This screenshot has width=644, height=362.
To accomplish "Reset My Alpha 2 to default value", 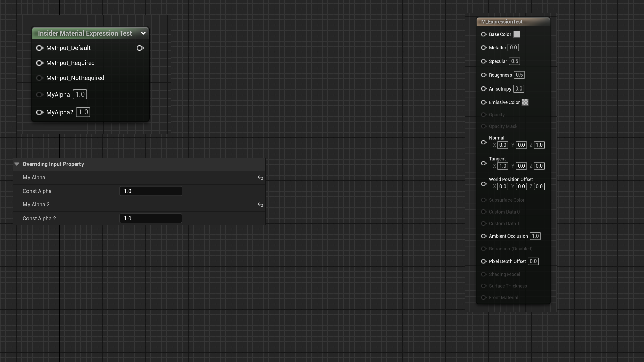I will pos(260,205).
